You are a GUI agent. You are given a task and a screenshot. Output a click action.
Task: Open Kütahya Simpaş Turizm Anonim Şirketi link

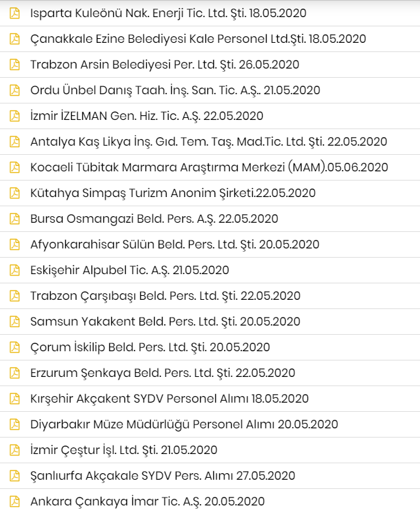tap(173, 193)
